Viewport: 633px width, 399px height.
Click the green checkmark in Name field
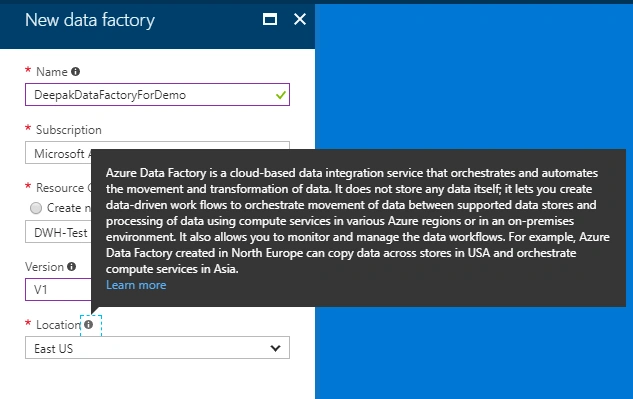pyautogui.click(x=281, y=95)
